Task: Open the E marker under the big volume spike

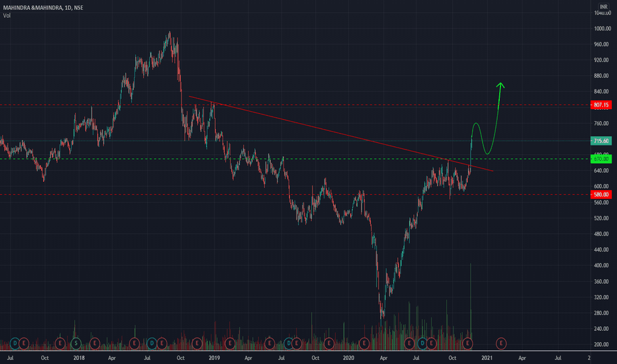Action: [467, 343]
